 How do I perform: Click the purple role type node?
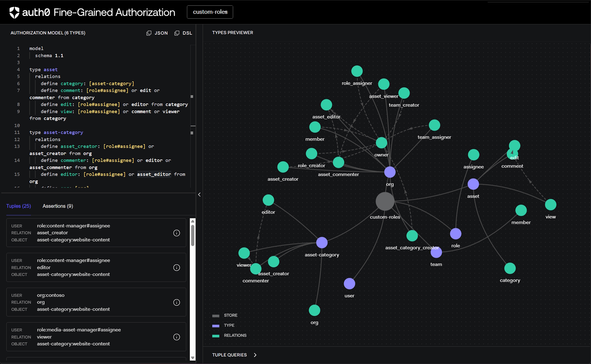[x=456, y=234]
